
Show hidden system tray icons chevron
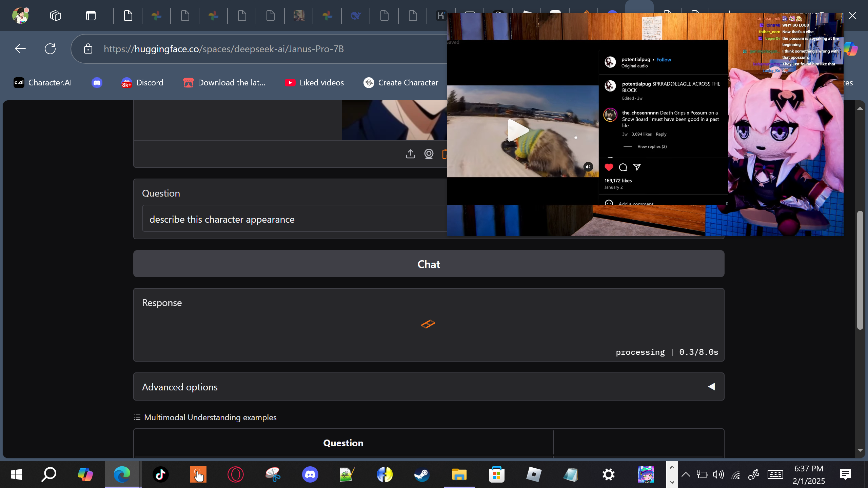coord(686,474)
